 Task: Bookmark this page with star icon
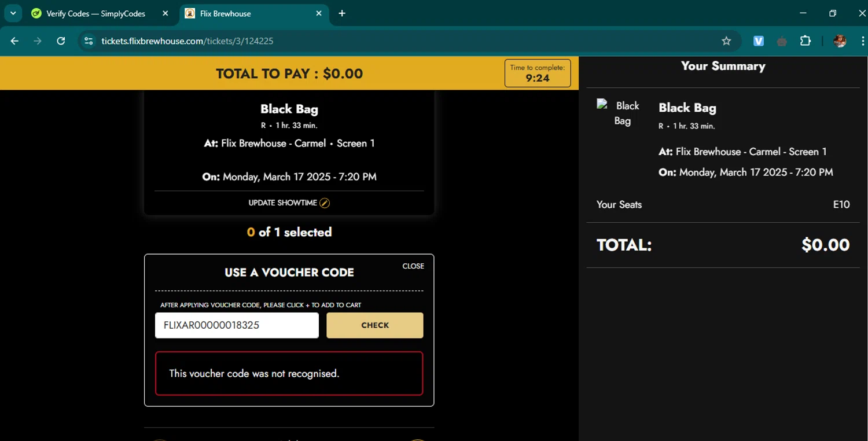(726, 41)
